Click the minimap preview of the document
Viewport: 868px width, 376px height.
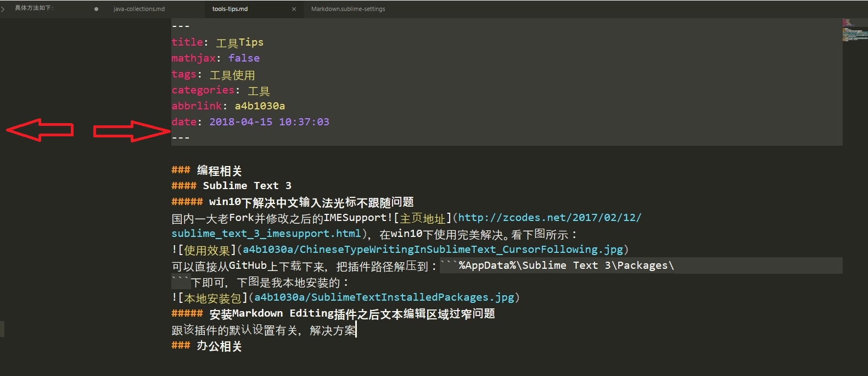click(x=854, y=31)
